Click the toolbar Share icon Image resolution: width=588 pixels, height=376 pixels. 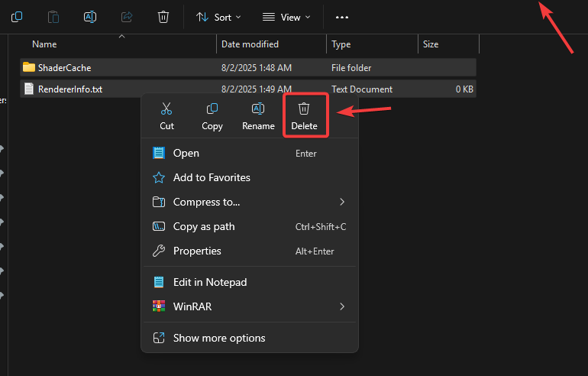click(x=127, y=17)
